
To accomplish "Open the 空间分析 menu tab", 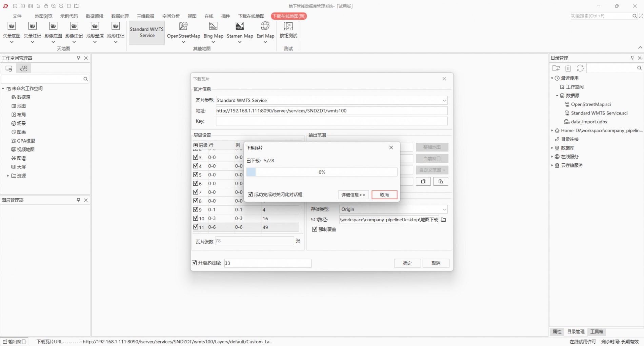I will tap(171, 16).
